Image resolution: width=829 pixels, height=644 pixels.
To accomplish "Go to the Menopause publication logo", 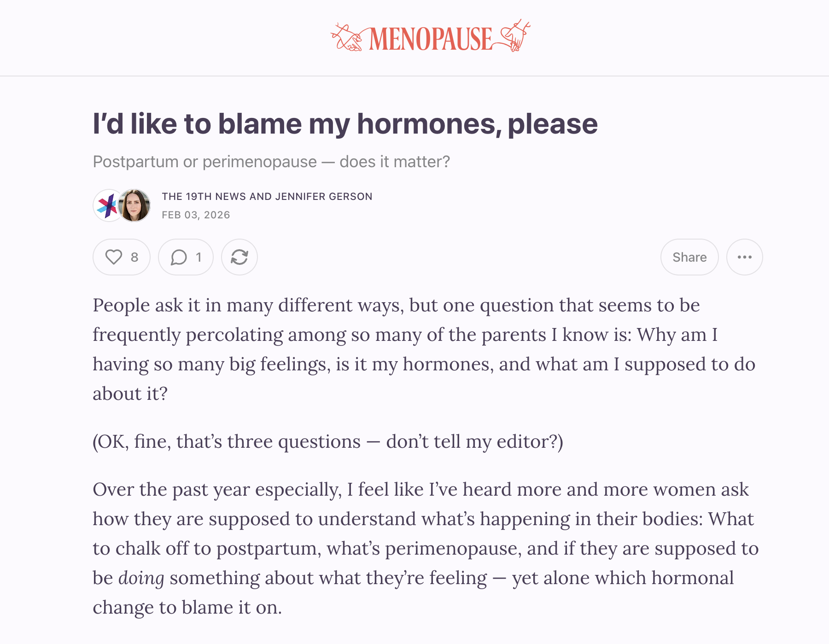I will pyautogui.click(x=431, y=36).
